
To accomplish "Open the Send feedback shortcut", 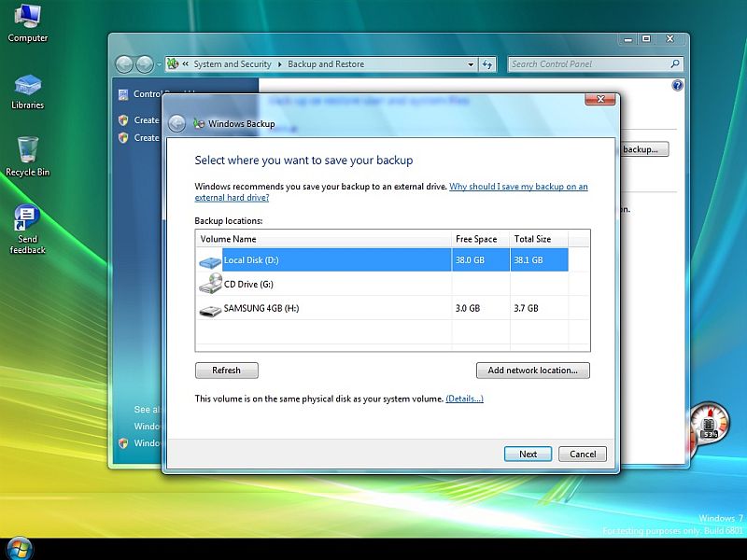I will 27,230.
